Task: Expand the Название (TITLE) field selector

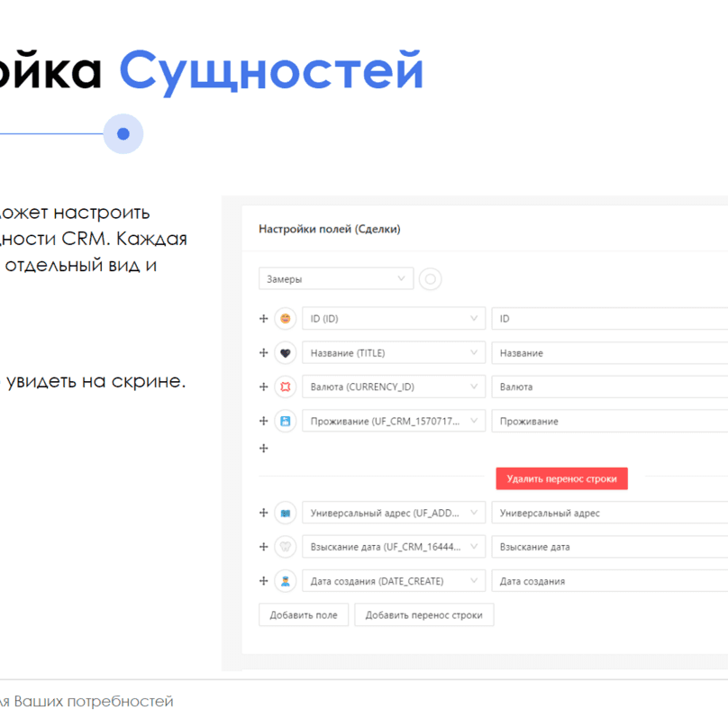Action: coord(394,353)
